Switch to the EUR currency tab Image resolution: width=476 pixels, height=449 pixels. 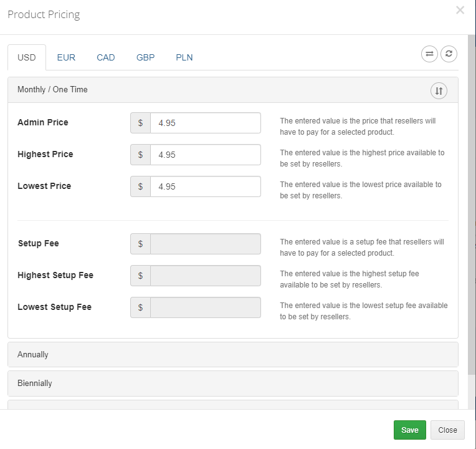(x=66, y=57)
